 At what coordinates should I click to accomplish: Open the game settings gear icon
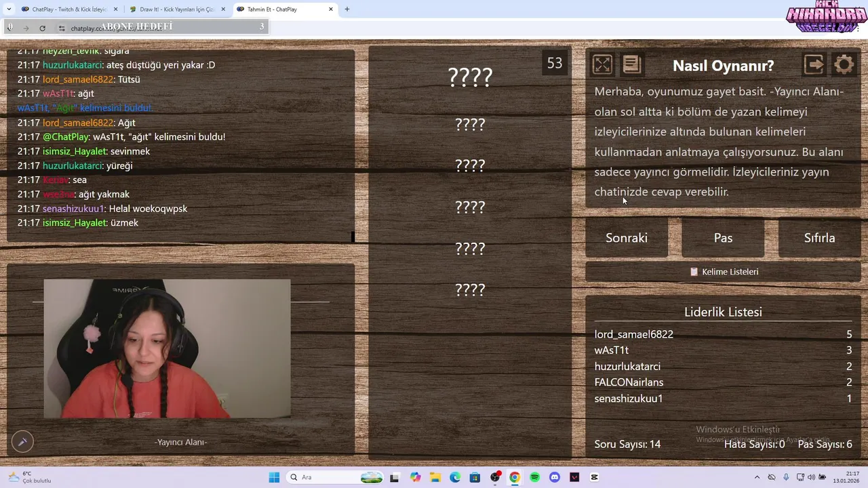click(844, 64)
